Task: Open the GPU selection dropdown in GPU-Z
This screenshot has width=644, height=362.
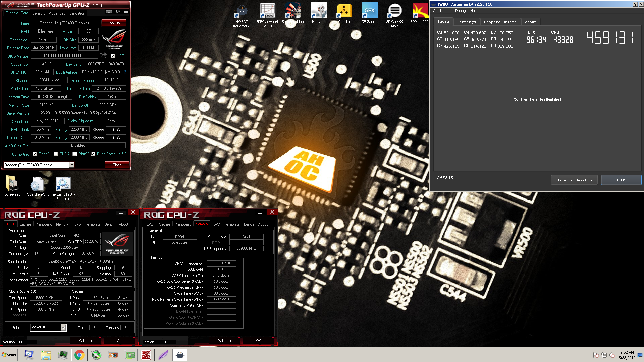Action: point(72,165)
